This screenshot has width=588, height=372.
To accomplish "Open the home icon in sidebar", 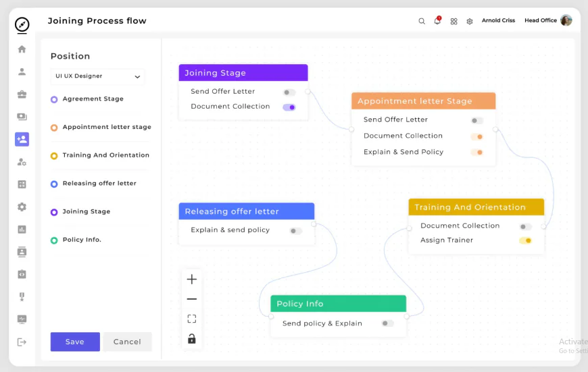I will pyautogui.click(x=22, y=49).
